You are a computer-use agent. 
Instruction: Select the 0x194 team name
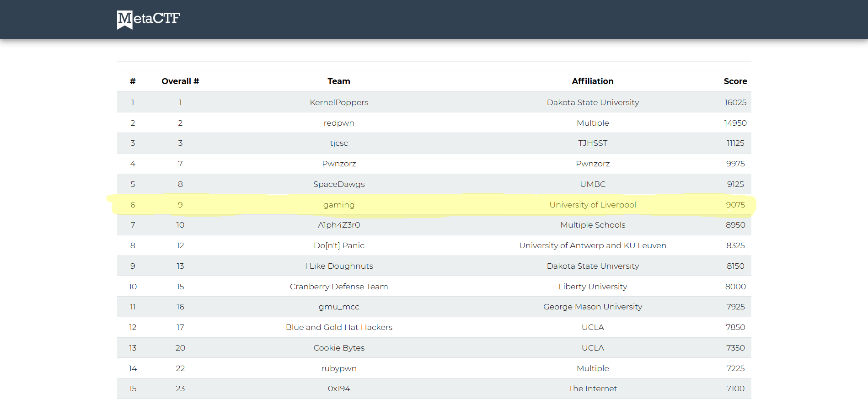point(339,388)
